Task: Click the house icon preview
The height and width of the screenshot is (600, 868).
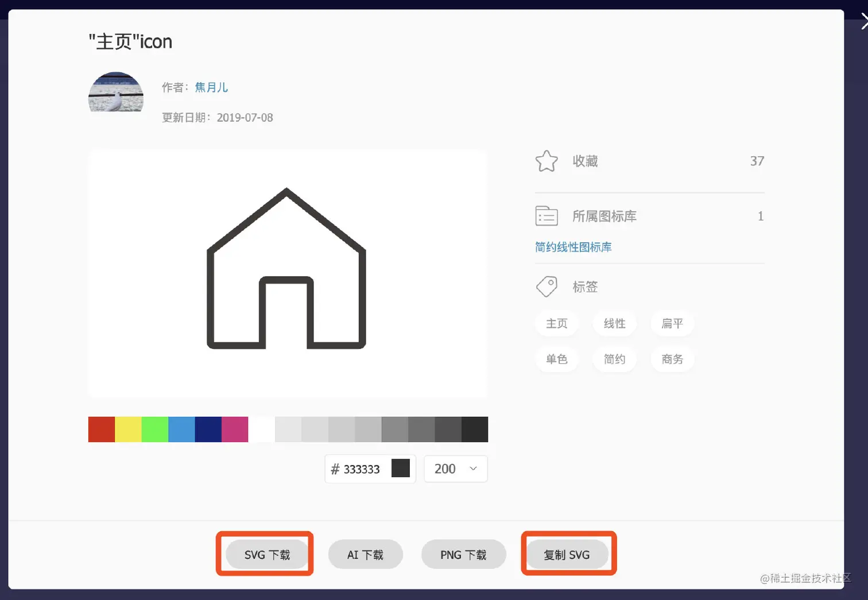Action: 286,269
